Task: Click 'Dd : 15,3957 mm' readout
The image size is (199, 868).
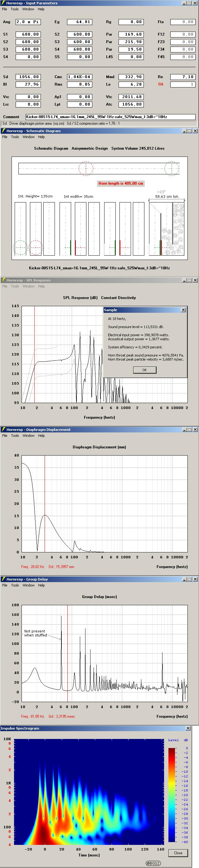Action: (x=61, y=567)
